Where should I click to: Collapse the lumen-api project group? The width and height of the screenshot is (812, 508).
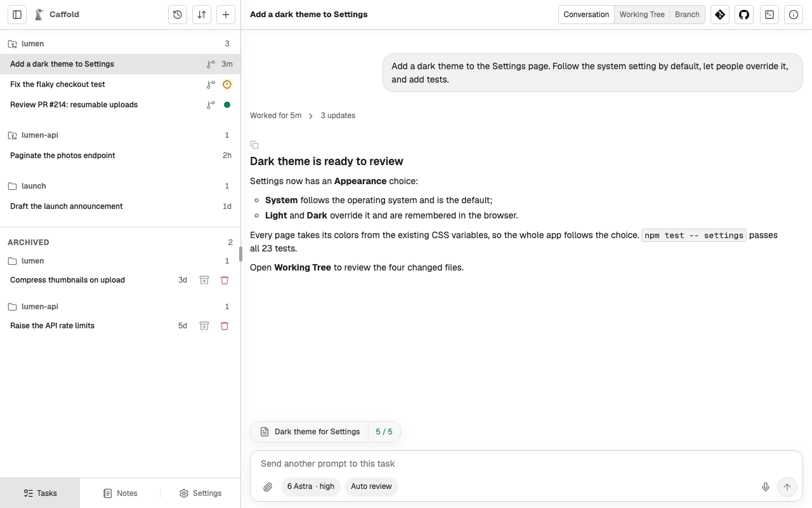tap(120, 135)
